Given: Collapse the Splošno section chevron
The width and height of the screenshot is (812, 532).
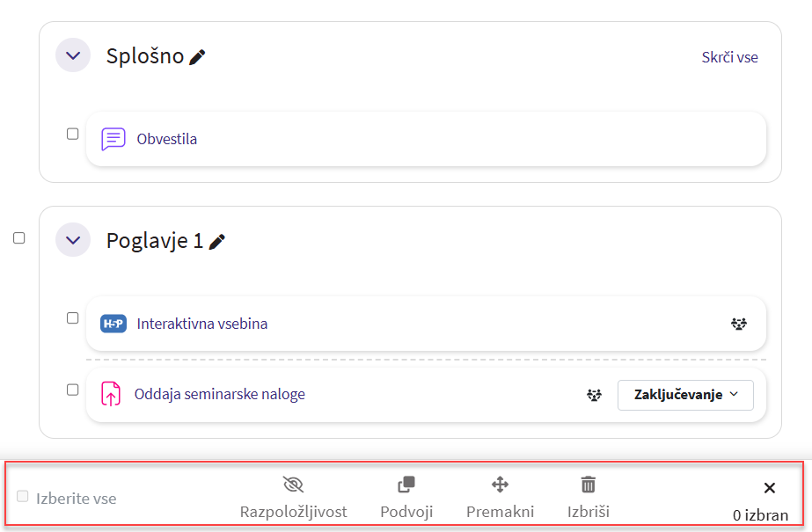Looking at the screenshot, I should pos(73,56).
